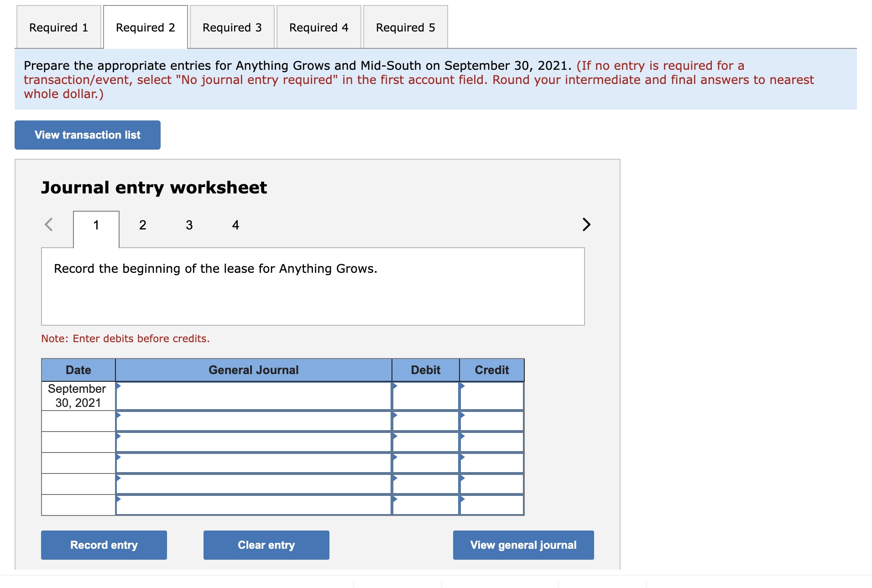Image resolution: width=872 pixels, height=588 pixels.
Task: Click Clear entry button
Action: (x=266, y=545)
